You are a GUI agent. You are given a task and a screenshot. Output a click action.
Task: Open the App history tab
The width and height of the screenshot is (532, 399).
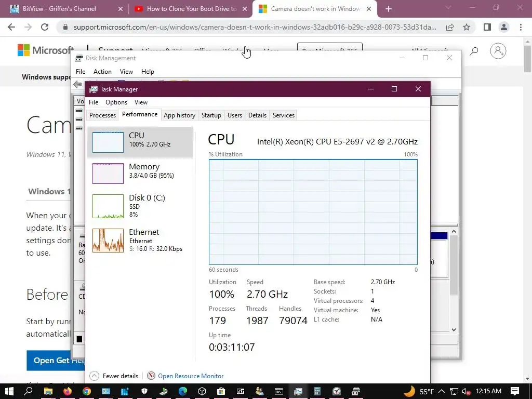pyautogui.click(x=179, y=115)
